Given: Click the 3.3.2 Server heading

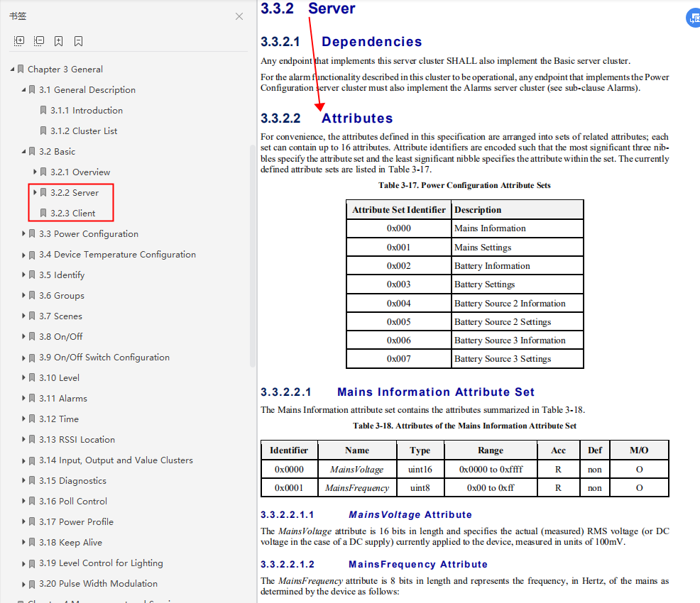Looking at the screenshot, I should pyautogui.click(x=308, y=8).
